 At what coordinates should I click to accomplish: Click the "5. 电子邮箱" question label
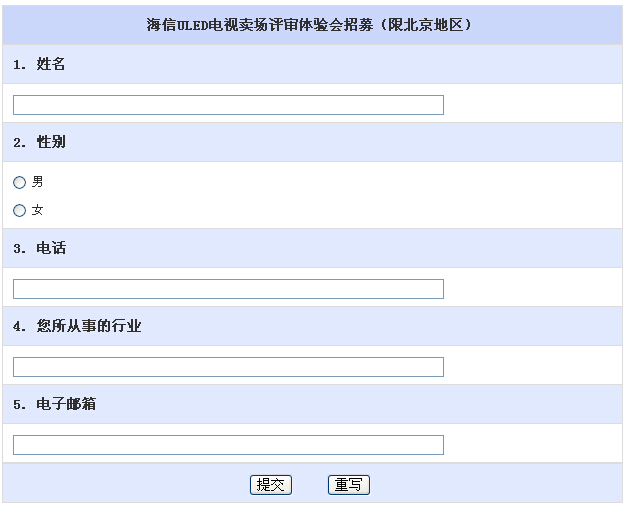pyautogui.click(x=55, y=404)
